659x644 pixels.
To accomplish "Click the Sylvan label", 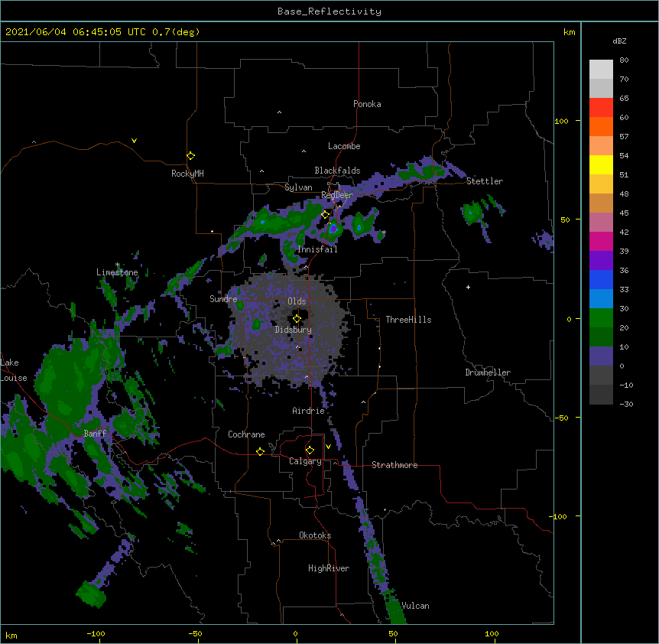I will point(298,187).
